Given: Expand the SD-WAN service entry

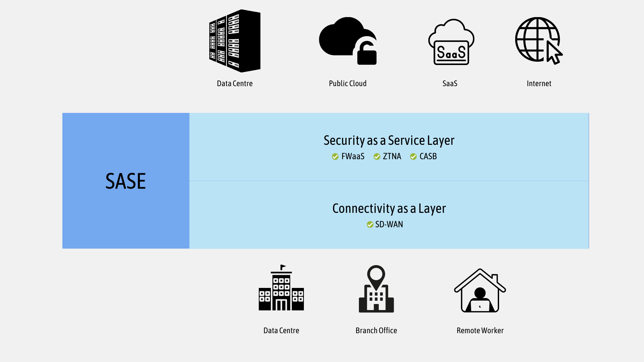Looking at the screenshot, I should tap(388, 225).
